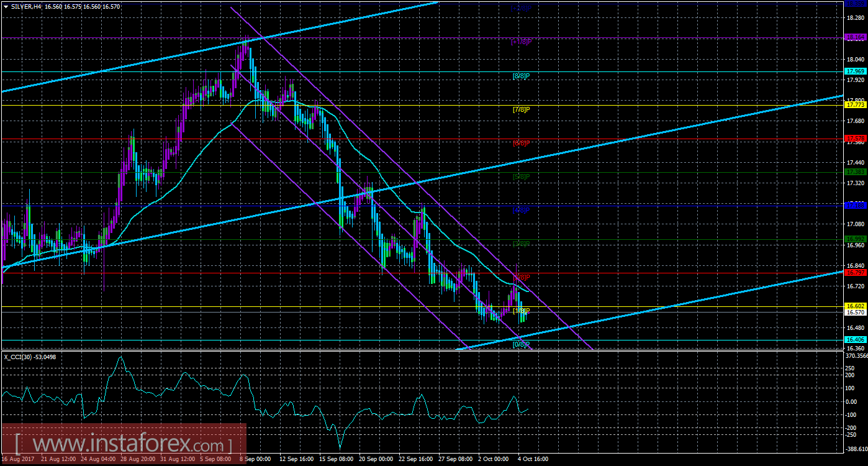This screenshot has width=868, height=466.
Task: Click the 16.406 cyan price tag
Action: click(x=855, y=339)
